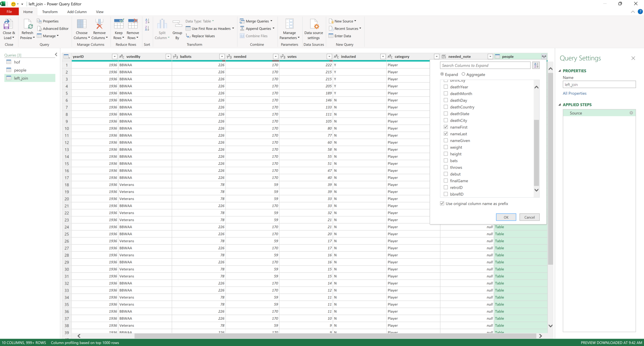Collapse the APPLIED STEPS section
The width and height of the screenshot is (644, 346).
[x=560, y=105]
